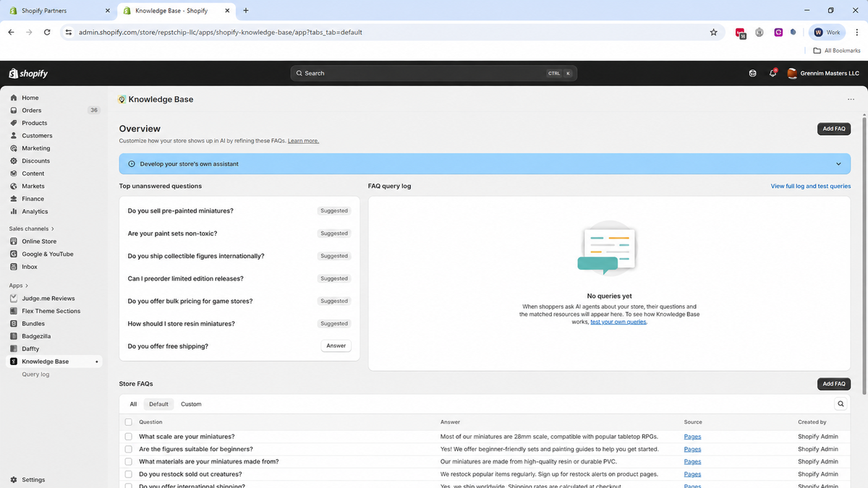This screenshot has height=488, width=868.
Task: Open the three-dot menu beside Knowledge Base
Action: pos(851,100)
